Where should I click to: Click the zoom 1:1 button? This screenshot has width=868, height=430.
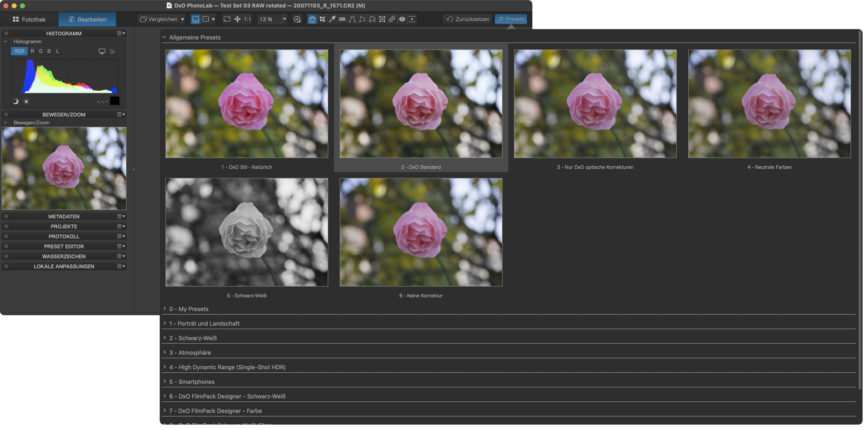click(x=247, y=19)
